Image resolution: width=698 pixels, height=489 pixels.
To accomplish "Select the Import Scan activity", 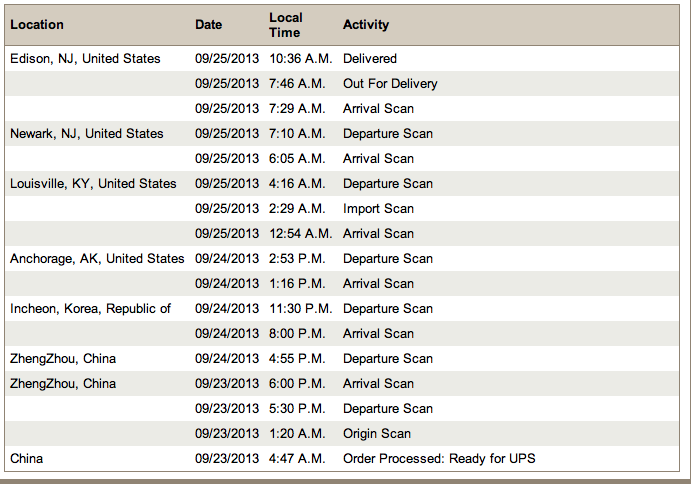I will click(x=378, y=209).
